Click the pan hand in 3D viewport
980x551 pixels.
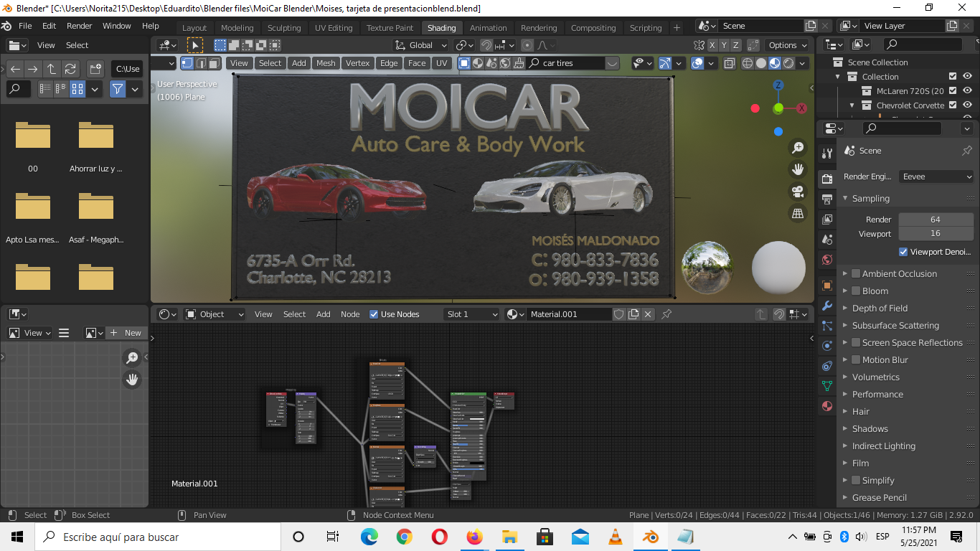click(x=798, y=170)
